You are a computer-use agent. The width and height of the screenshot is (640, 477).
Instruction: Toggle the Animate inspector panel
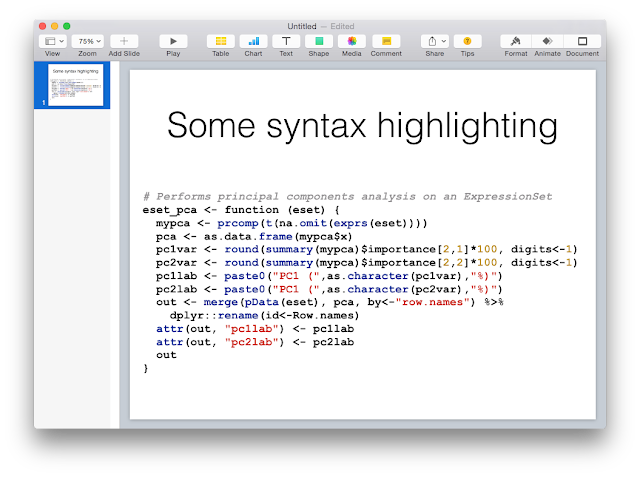pos(547,41)
